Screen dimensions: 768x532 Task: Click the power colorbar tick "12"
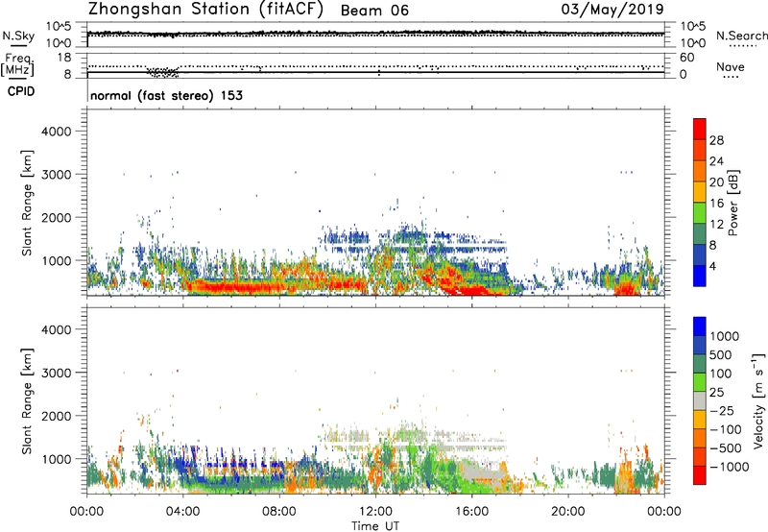coord(716,225)
